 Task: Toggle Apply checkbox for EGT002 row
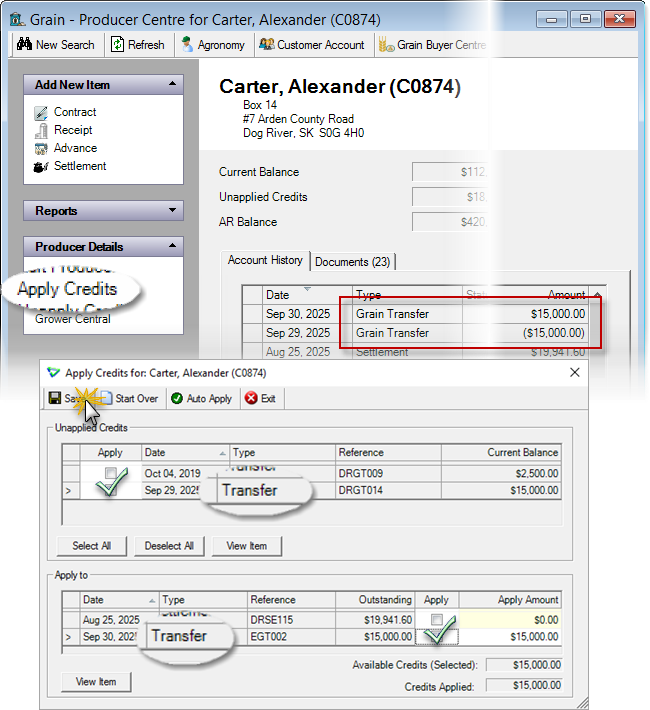(437, 636)
